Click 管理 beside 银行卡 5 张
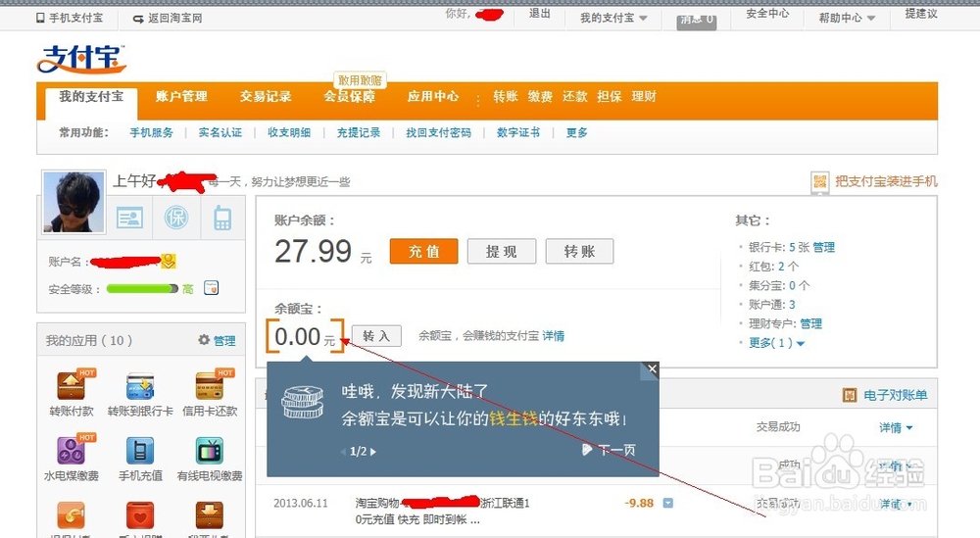The height and width of the screenshot is (538, 980). [x=824, y=248]
